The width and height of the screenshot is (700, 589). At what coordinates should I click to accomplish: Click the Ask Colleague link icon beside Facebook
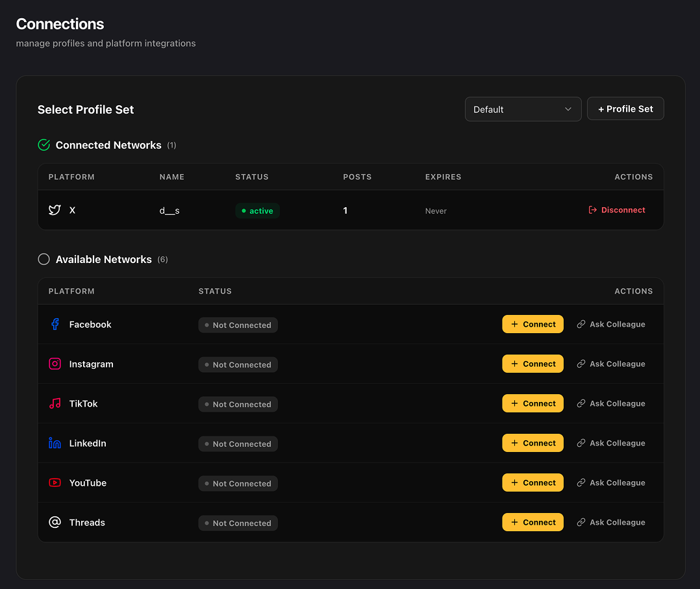pos(582,324)
